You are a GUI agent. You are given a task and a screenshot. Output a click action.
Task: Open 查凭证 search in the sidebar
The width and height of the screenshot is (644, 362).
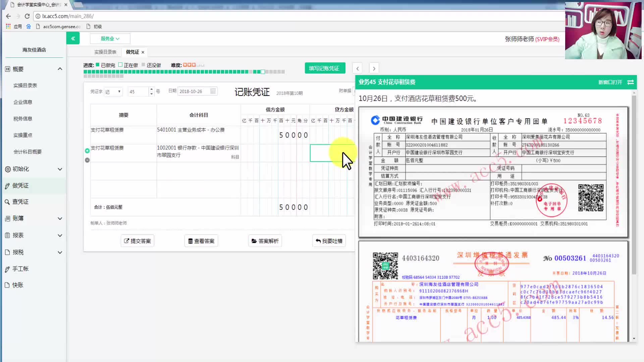click(20, 202)
